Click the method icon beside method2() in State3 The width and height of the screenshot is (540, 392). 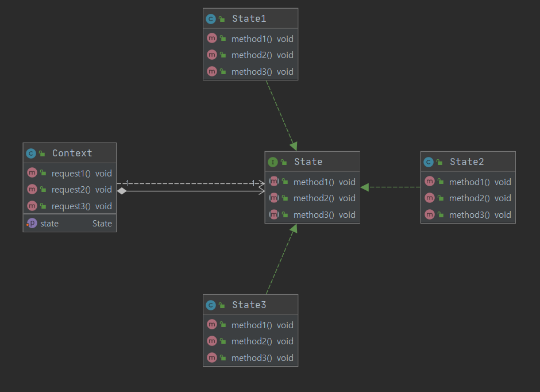coord(213,341)
